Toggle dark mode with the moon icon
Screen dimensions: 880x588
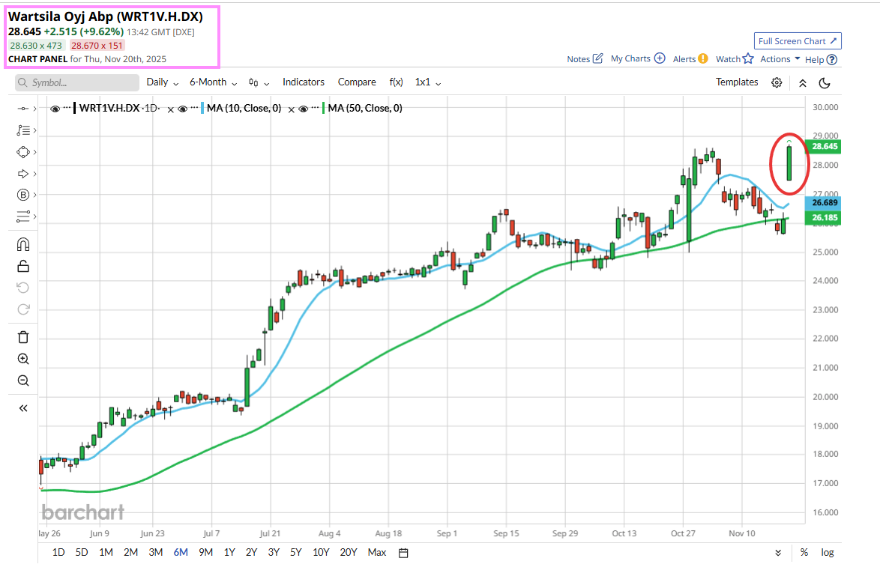(825, 82)
